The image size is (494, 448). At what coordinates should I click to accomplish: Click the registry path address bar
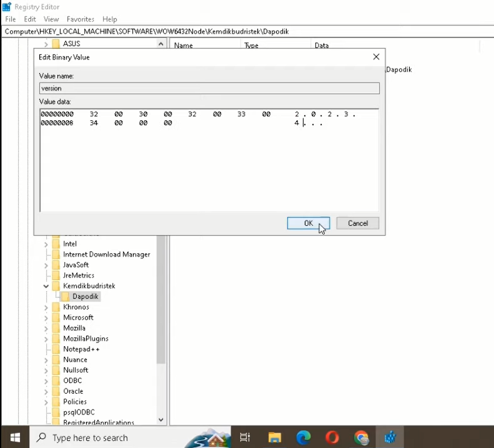click(248, 32)
